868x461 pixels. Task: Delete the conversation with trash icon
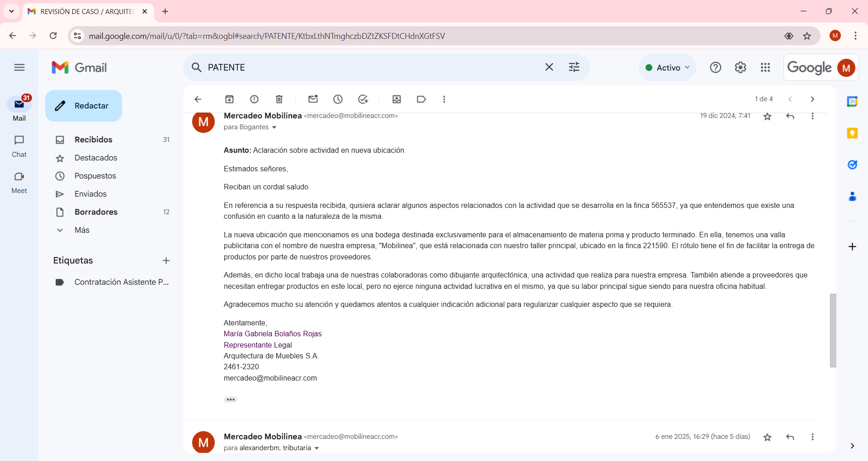(279, 99)
